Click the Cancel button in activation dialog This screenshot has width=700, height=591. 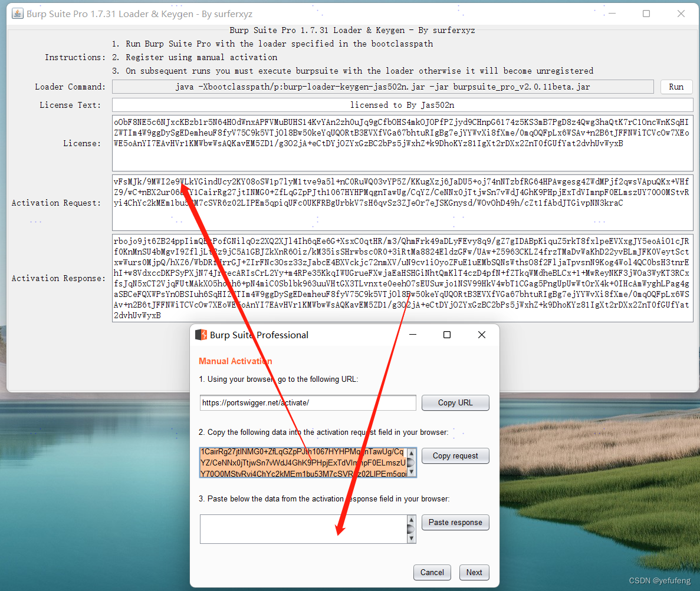point(432,572)
